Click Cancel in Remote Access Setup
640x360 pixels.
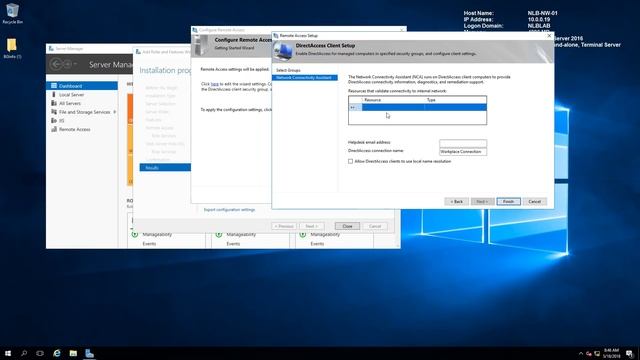pyautogui.click(x=534, y=202)
